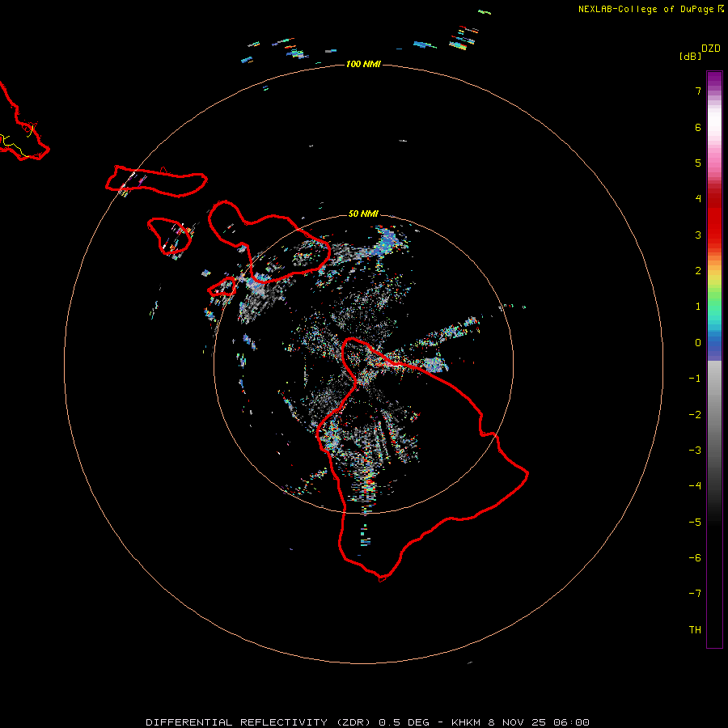Viewport: 728px width, 728px height.
Task: Click the -2 value on the color scale
Action: [695, 415]
